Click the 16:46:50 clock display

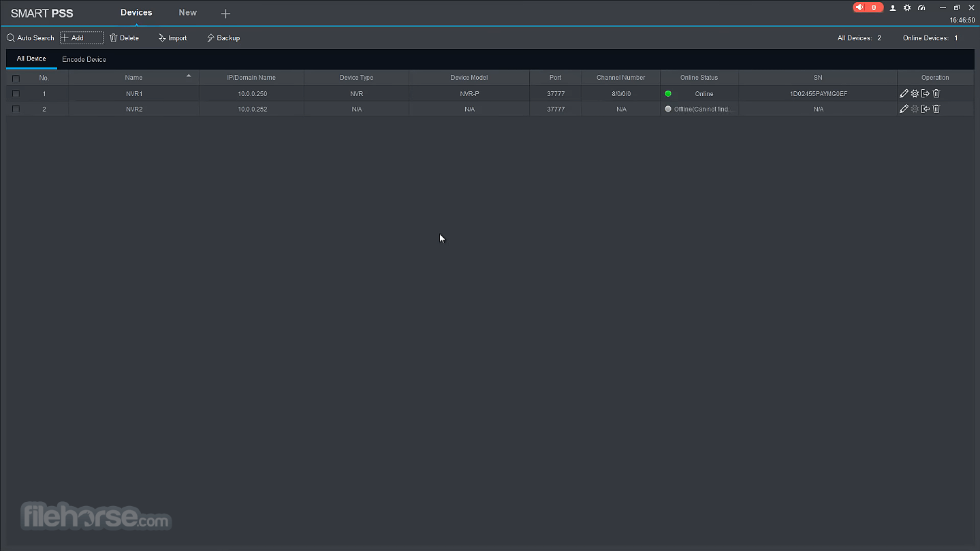[x=962, y=20]
